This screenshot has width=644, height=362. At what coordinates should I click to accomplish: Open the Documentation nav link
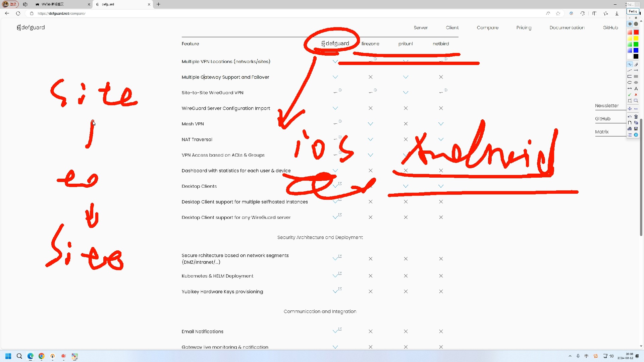pos(567,27)
